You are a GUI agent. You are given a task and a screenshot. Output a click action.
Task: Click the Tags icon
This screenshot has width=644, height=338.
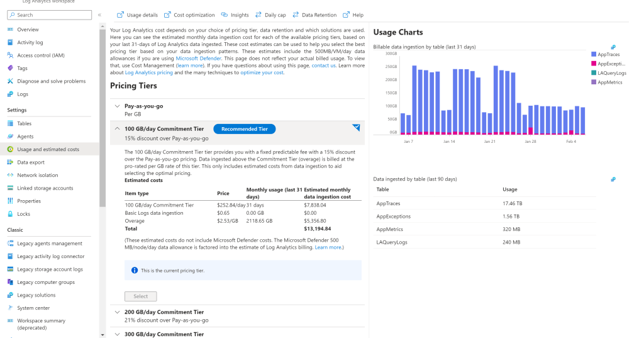pyautogui.click(x=10, y=68)
